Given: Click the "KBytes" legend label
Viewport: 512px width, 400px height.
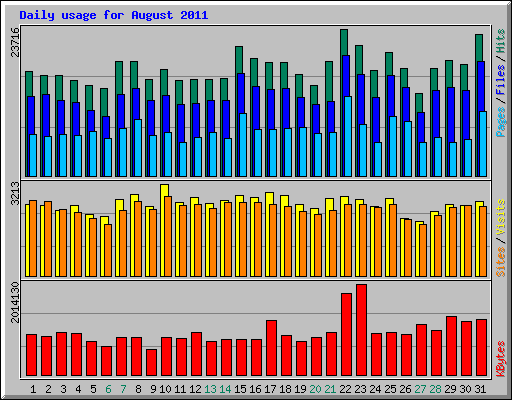Looking at the screenshot, I should click(x=501, y=359).
